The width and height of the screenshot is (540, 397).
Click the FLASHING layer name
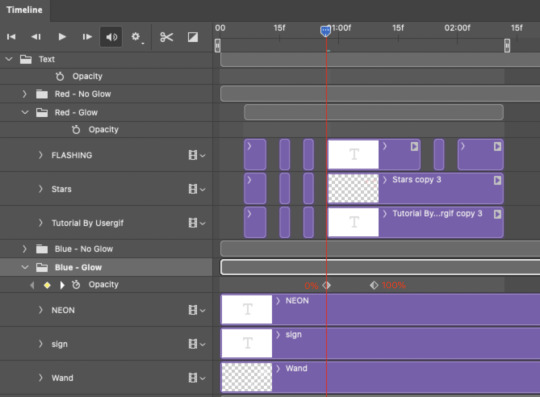coord(72,155)
